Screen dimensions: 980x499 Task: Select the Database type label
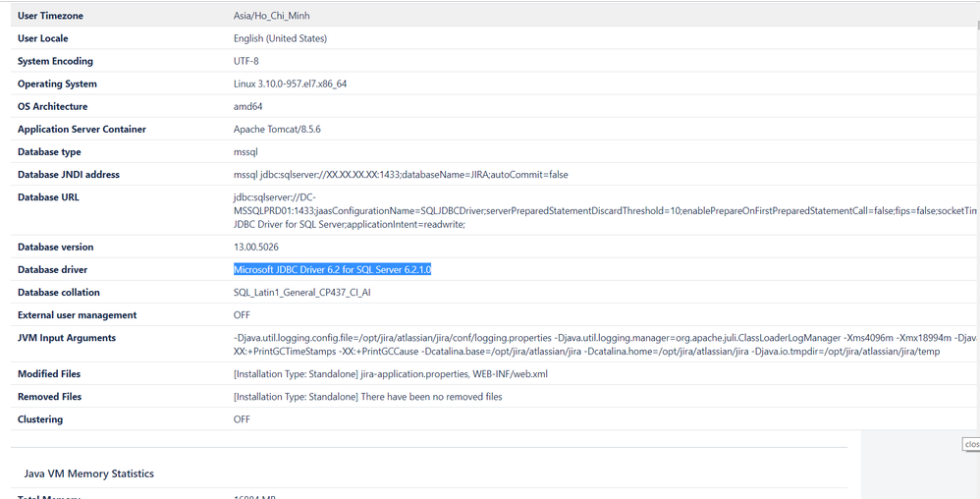[x=49, y=152]
